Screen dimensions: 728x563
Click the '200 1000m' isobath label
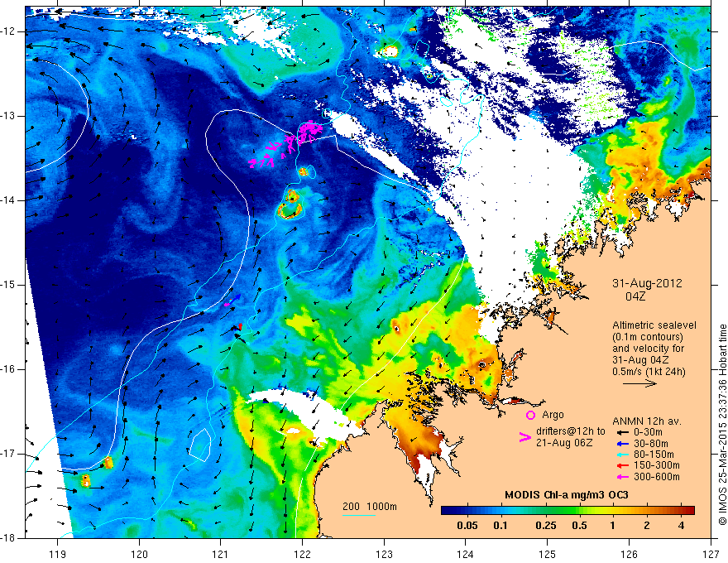(x=370, y=507)
